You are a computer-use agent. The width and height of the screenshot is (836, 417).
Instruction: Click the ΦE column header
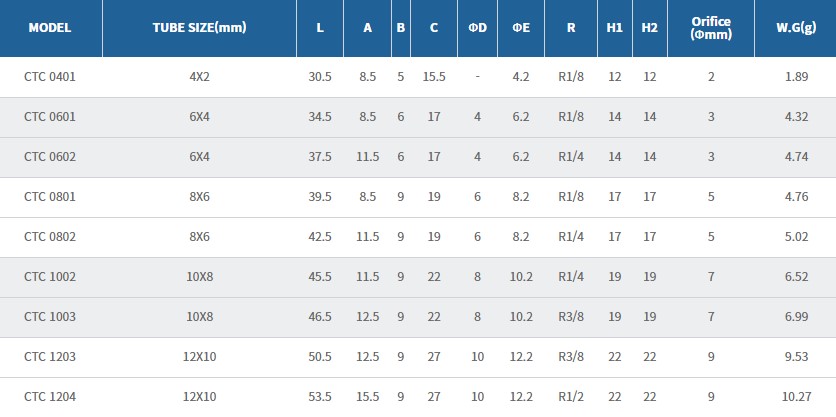point(521,28)
